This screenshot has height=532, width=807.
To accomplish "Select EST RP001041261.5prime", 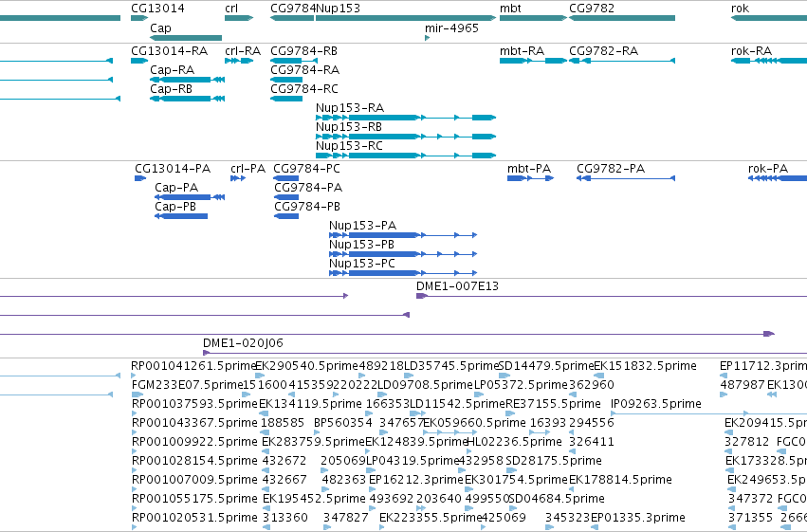I will [x=193, y=366].
